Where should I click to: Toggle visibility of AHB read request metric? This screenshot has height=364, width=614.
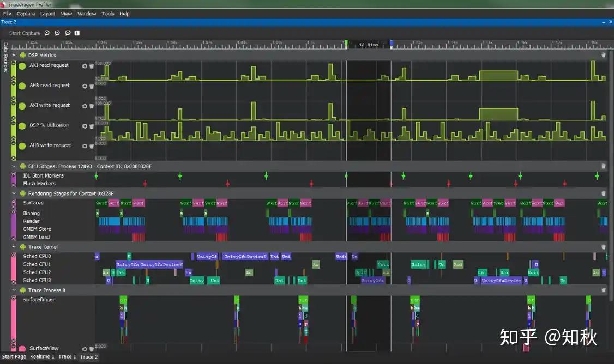pyautogui.click(x=22, y=86)
